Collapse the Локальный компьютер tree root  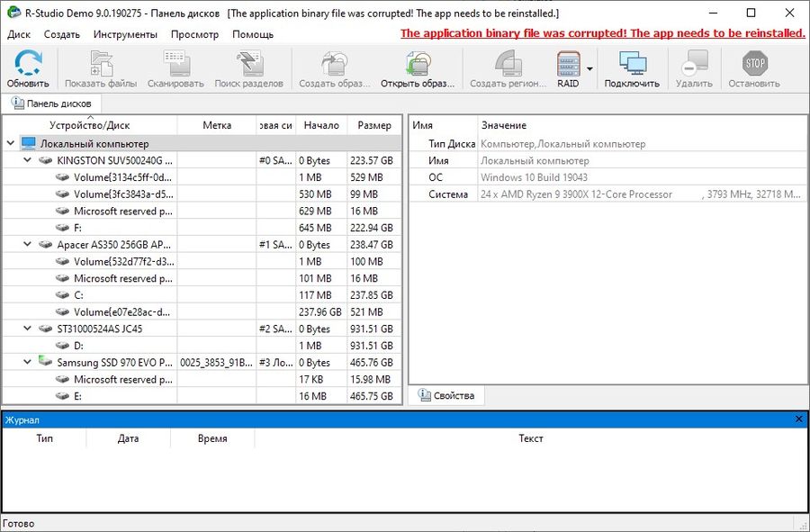(x=11, y=143)
